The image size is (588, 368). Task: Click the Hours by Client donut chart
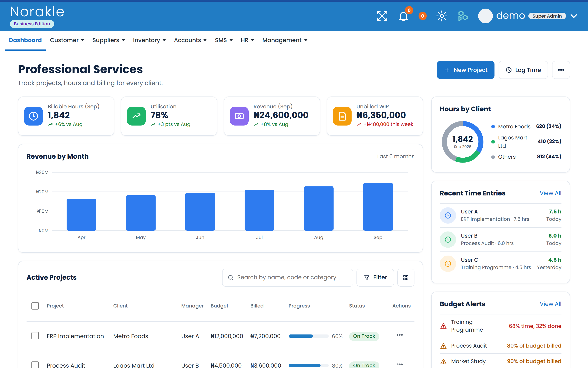click(462, 142)
